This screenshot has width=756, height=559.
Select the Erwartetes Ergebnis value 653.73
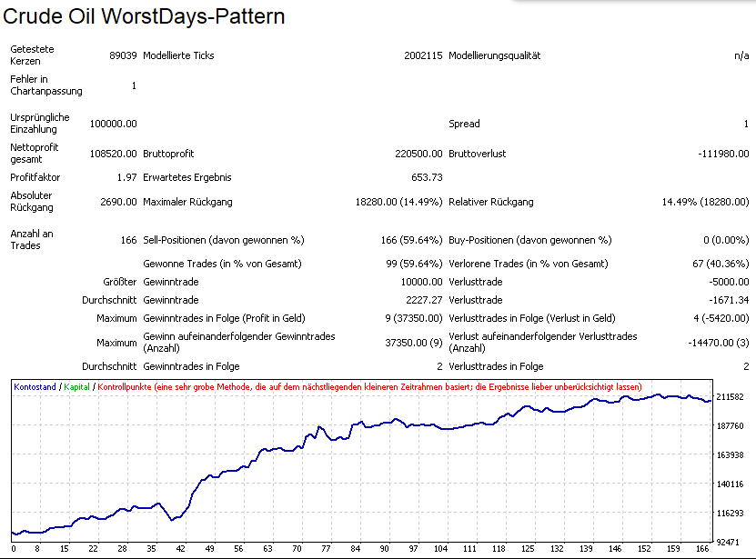[x=427, y=177]
